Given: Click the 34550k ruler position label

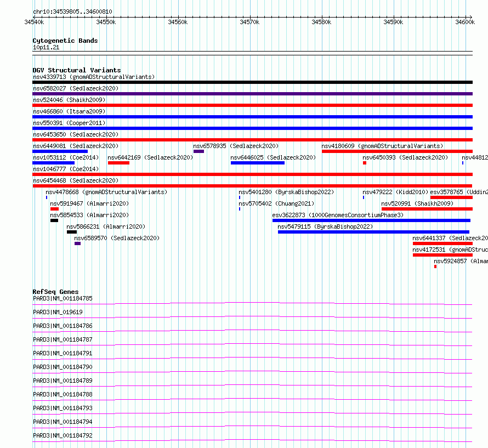Looking at the screenshot, I should point(106,22).
